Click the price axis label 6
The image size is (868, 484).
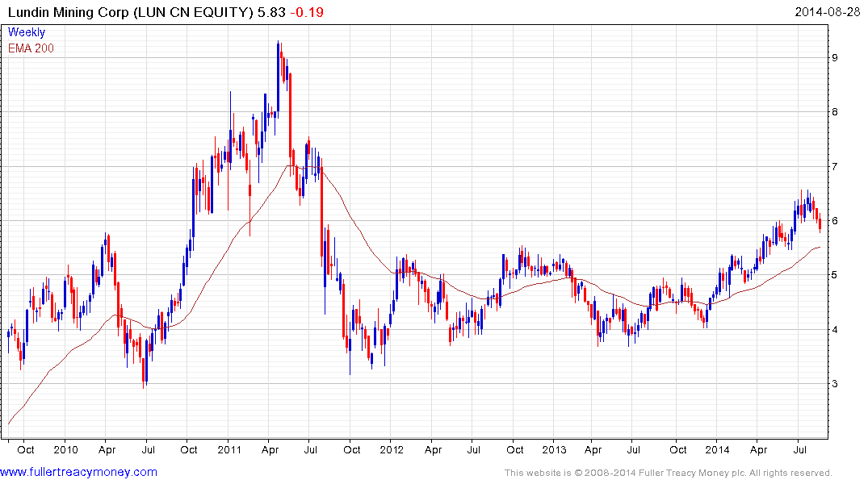835,221
